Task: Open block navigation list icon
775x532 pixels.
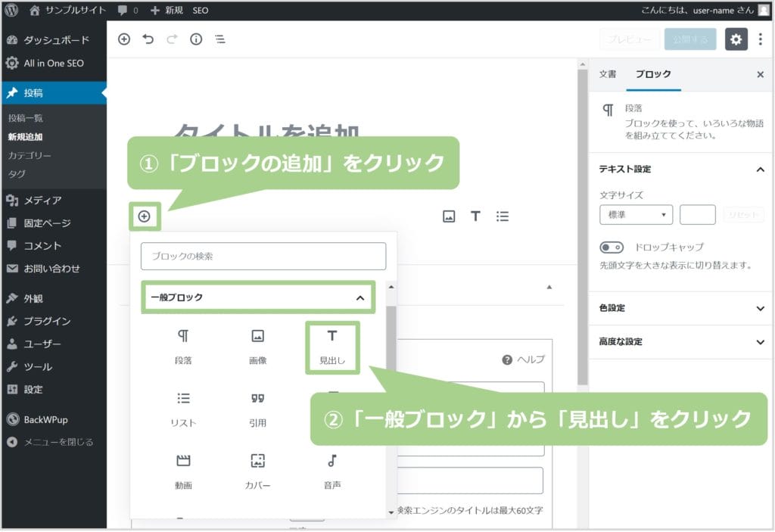Action: coord(219,39)
